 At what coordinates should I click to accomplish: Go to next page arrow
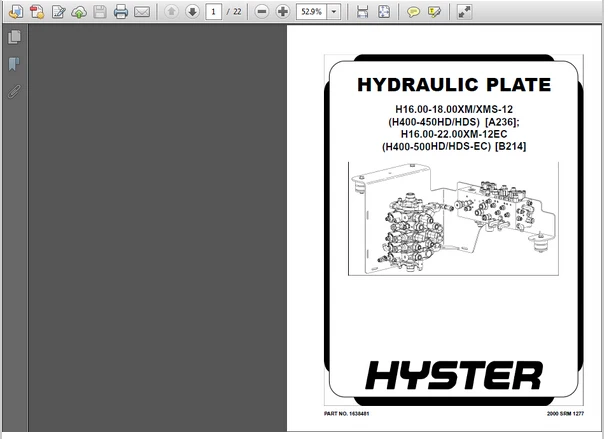coord(192,12)
